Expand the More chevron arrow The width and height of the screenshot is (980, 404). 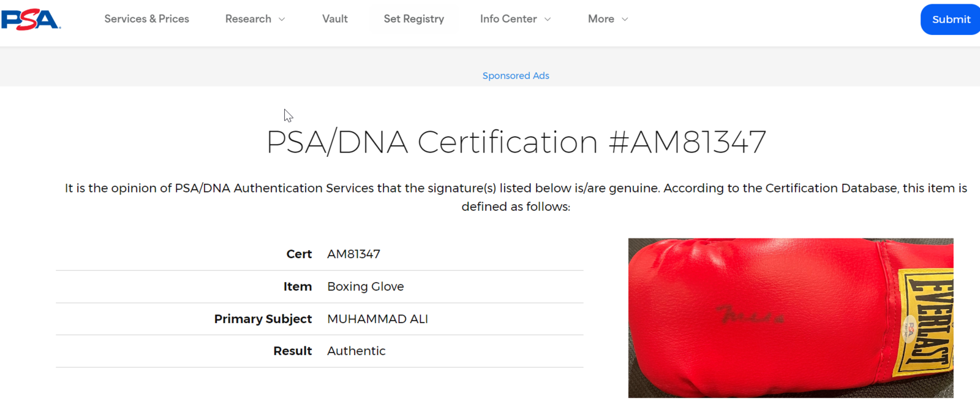pos(625,20)
